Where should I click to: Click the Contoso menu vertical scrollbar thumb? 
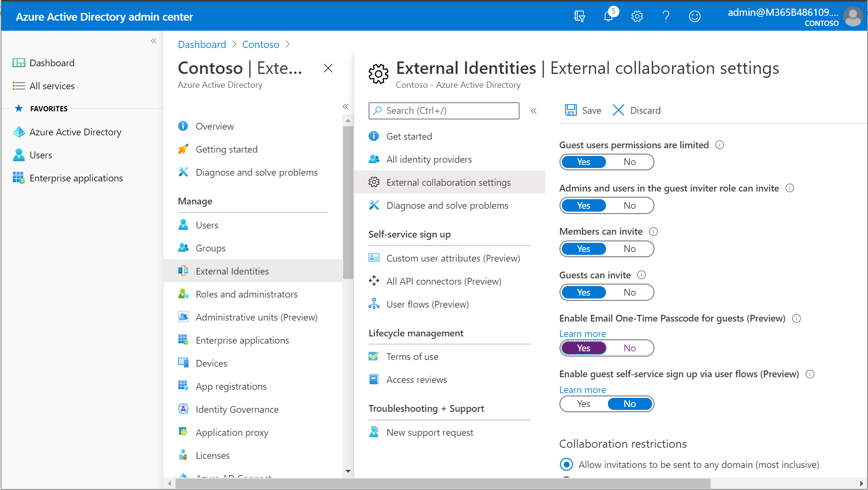pyautogui.click(x=348, y=203)
